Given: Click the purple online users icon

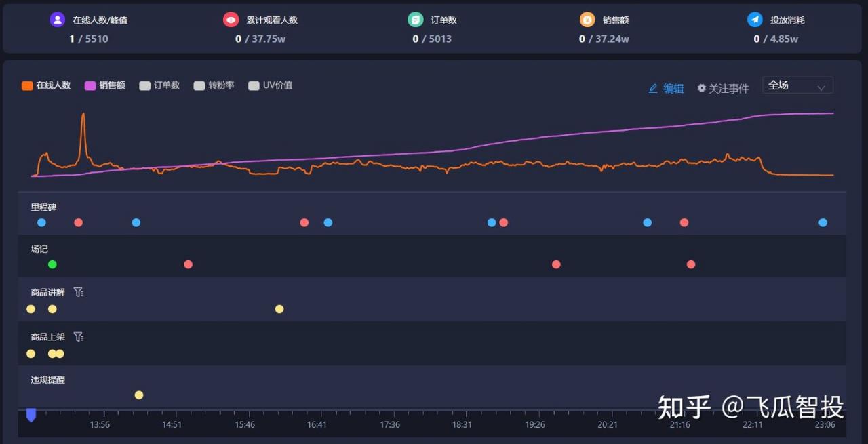Looking at the screenshot, I should (x=57, y=20).
